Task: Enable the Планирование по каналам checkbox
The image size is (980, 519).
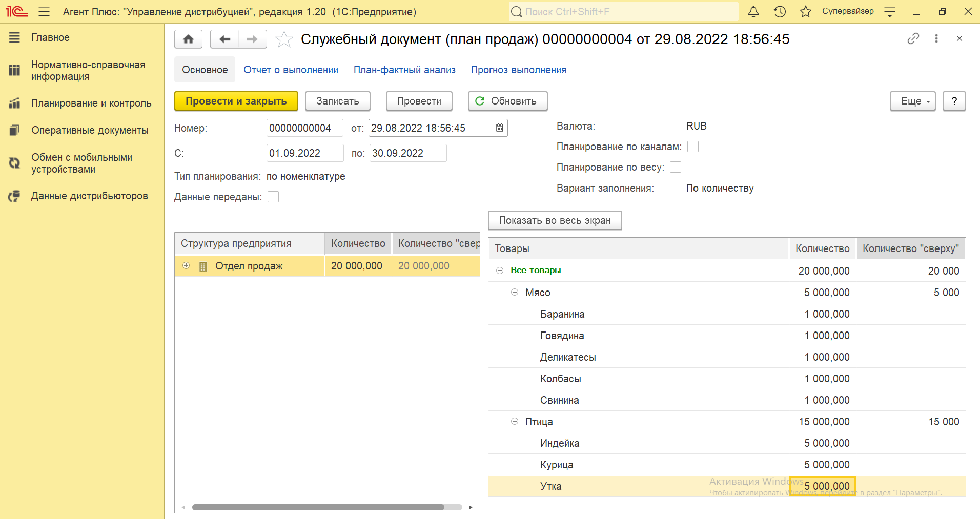Action: click(x=692, y=147)
